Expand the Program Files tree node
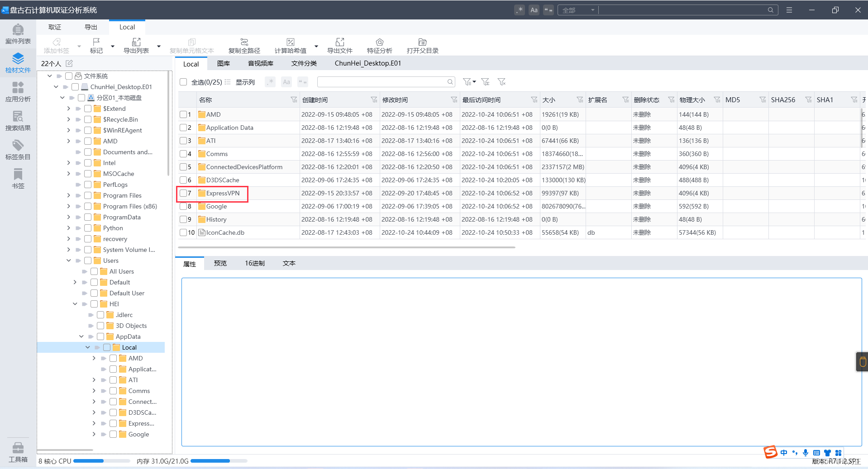Image resolution: width=868 pixels, height=469 pixels. (x=69, y=195)
